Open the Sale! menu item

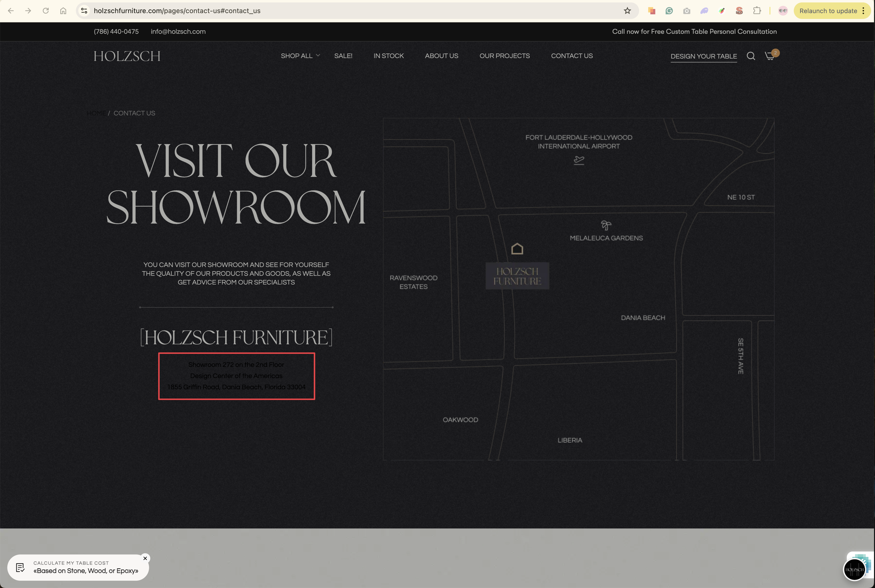(343, 56)
